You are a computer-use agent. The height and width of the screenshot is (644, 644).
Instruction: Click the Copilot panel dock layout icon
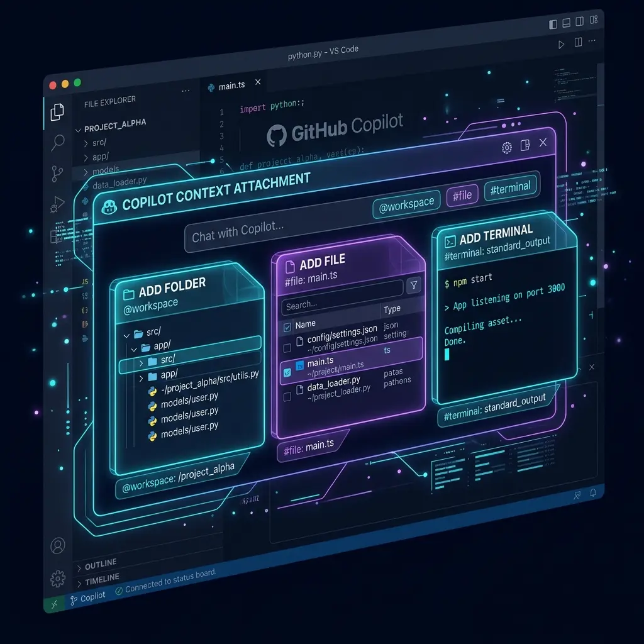pos(525,145)
